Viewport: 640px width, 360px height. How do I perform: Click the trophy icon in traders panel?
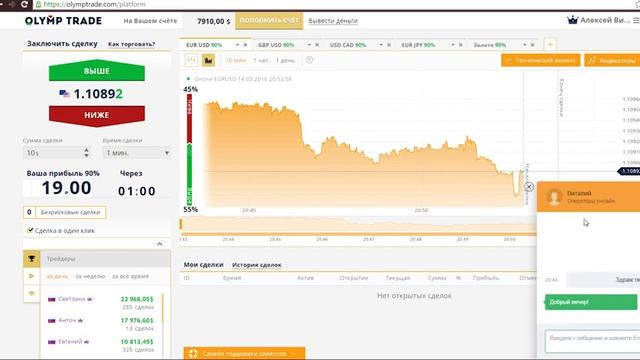click(31, 259)
